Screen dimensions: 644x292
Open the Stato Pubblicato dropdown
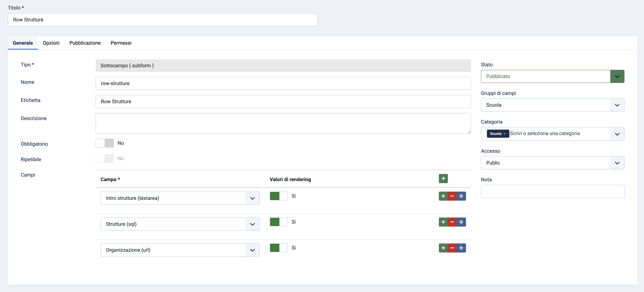pos(552,76)
